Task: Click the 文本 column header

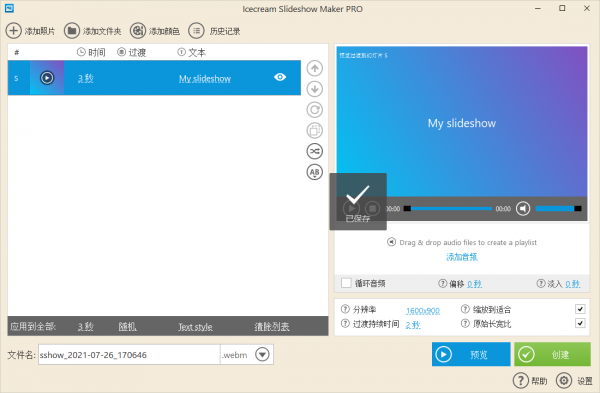Action: (192, 52)
